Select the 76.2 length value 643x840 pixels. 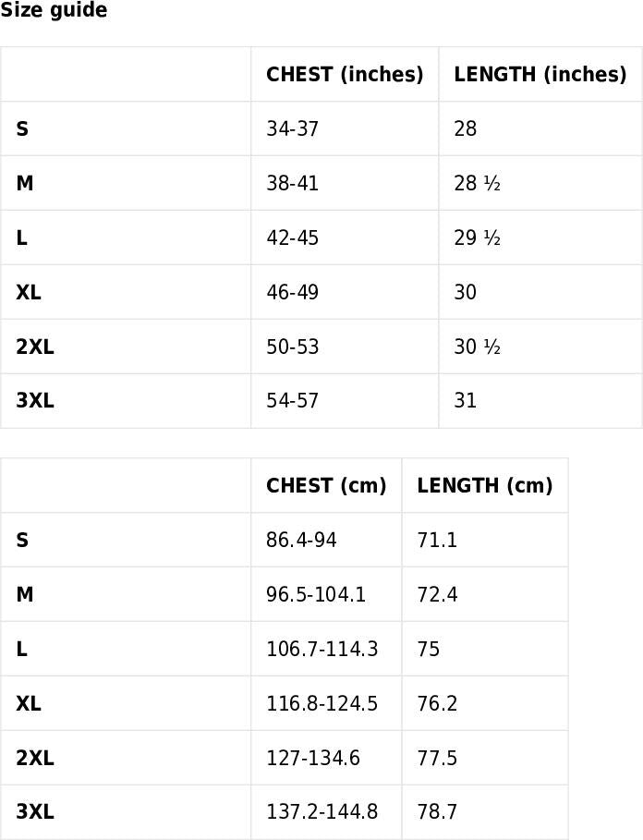437,704
